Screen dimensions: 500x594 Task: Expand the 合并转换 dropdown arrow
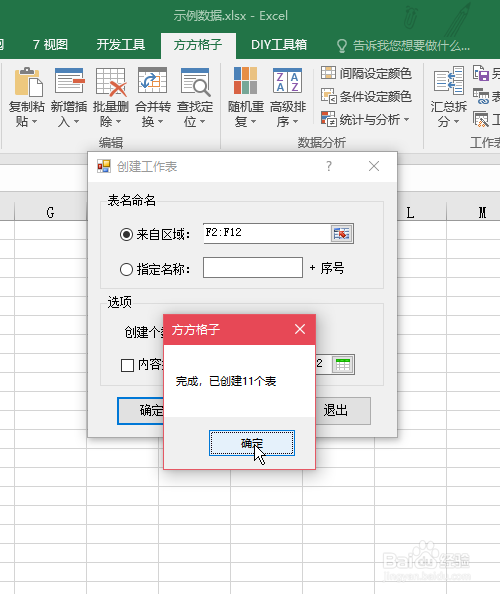click(x=160, y=122)
